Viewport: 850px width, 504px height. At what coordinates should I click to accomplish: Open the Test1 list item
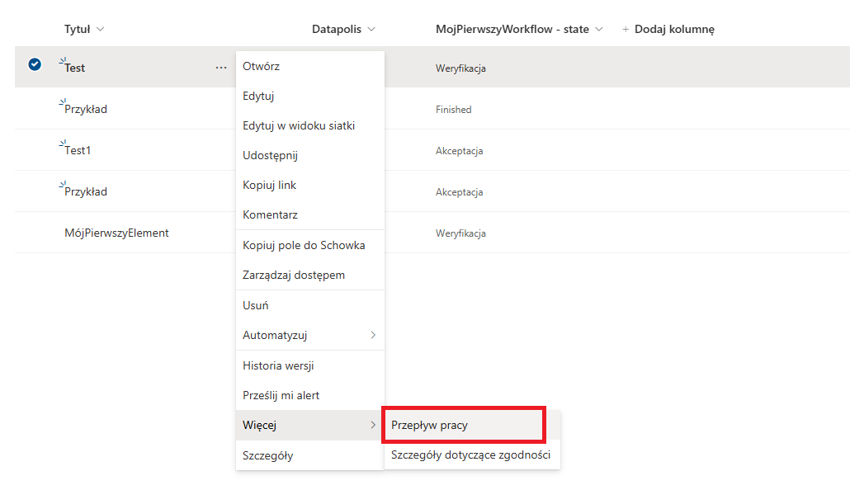tap(78, 150)
